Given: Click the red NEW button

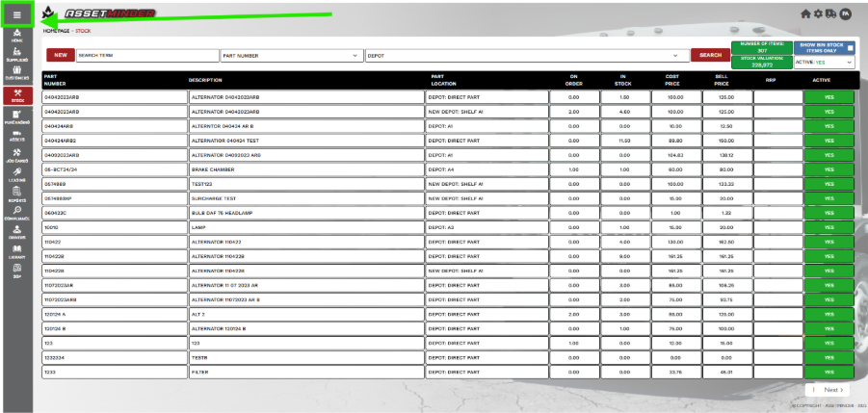Looking at the screenshot, I should [x=61, y=55].
